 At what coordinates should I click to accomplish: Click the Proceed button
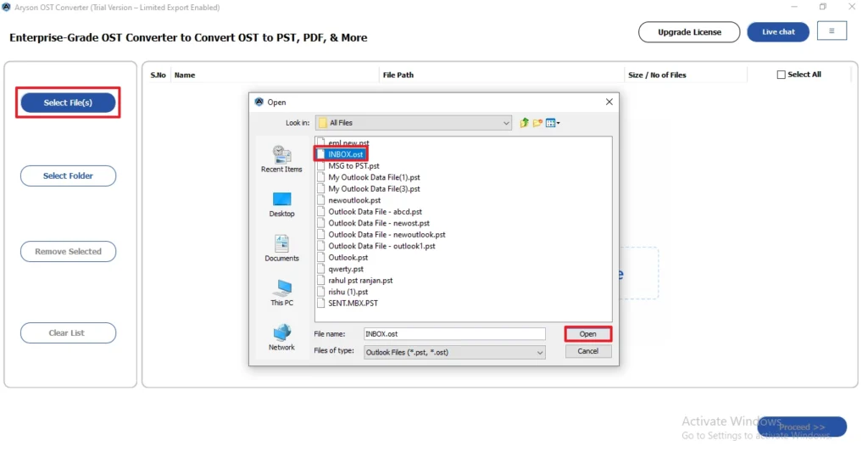[x=802, y=427]
